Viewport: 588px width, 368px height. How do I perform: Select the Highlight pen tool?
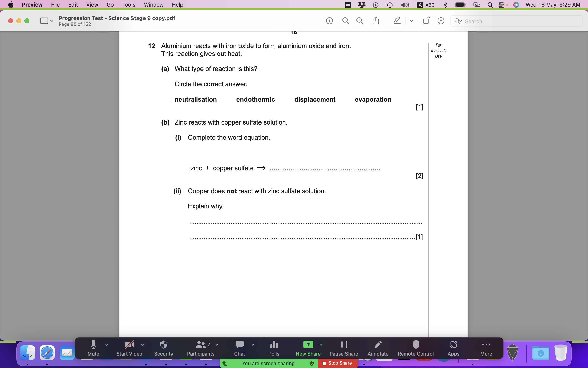(397, 21)
